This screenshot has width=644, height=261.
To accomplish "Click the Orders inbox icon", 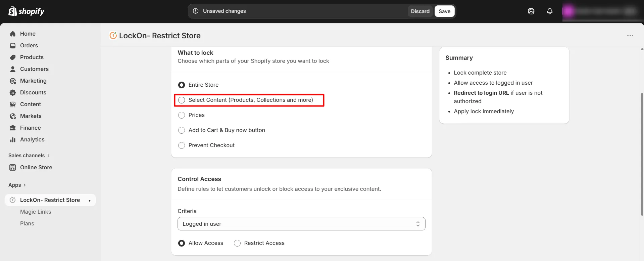I will (13, 46).
